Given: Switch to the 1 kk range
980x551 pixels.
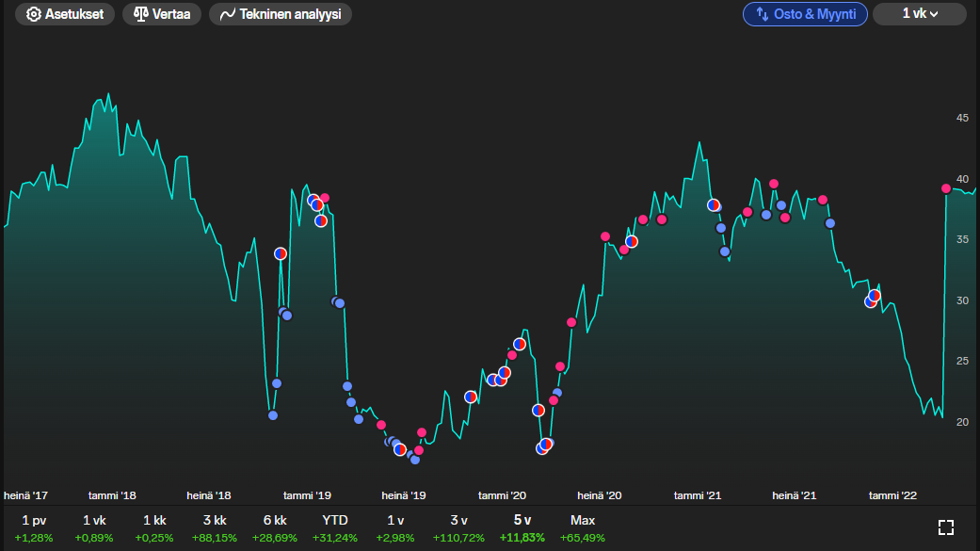Looking at the screenshot, I should [154, 528].
